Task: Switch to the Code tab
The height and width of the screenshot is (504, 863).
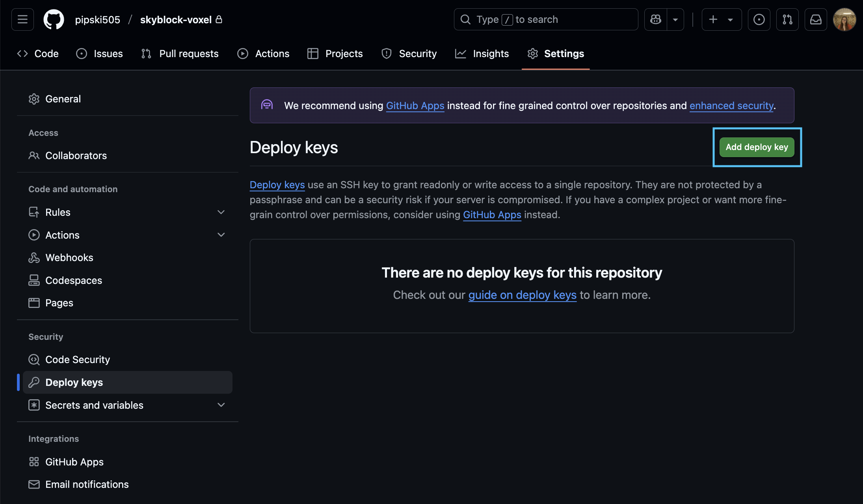Action: [38, 54]
